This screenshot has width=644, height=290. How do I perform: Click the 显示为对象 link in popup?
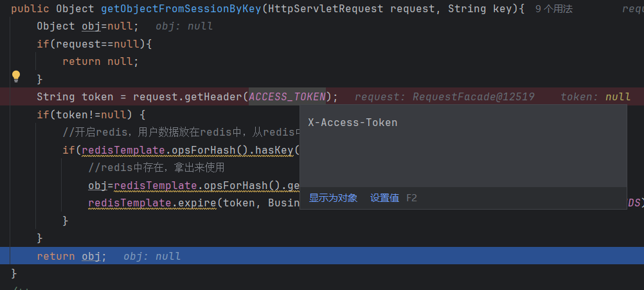pyautogui.click(x=333, y=198)
